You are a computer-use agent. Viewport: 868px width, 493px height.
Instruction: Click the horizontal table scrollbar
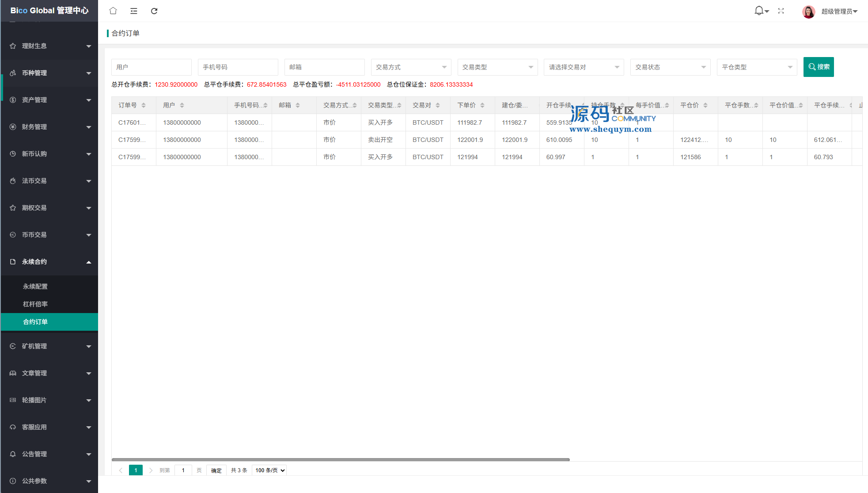[x=340, y=459]
